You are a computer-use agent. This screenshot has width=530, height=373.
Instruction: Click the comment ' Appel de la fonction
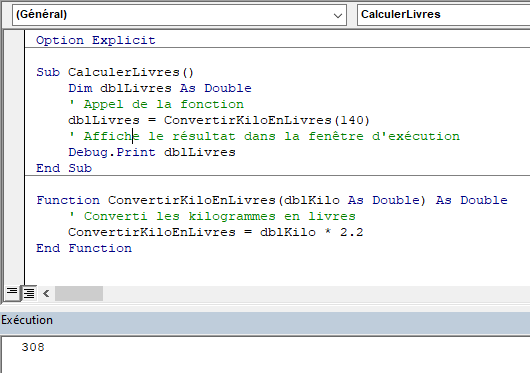tap(156, 104)
